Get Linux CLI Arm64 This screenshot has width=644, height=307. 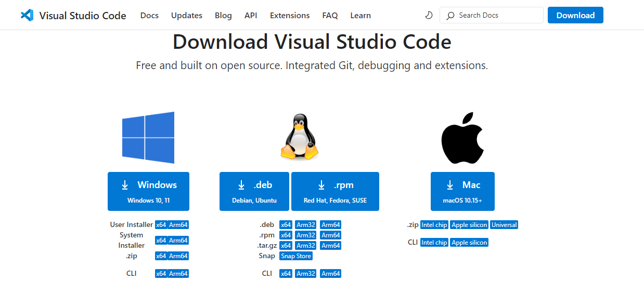(x=330, y=274)
